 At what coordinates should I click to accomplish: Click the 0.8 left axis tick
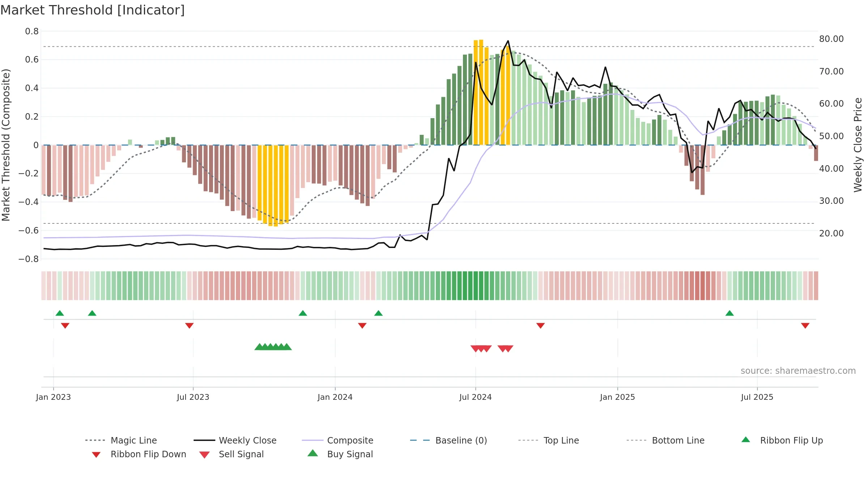pos(32,31)
